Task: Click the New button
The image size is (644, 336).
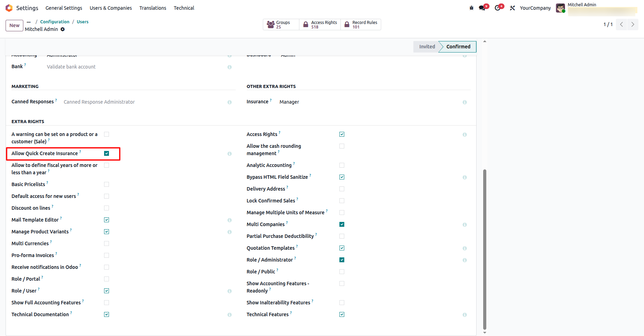Action: pos(15,25)
